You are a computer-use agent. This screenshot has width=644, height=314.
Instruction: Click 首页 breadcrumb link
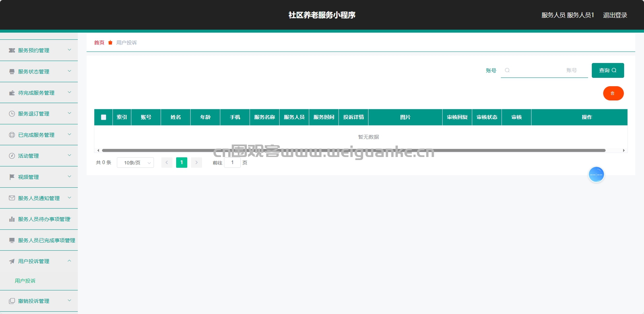(x=99, y=42)
